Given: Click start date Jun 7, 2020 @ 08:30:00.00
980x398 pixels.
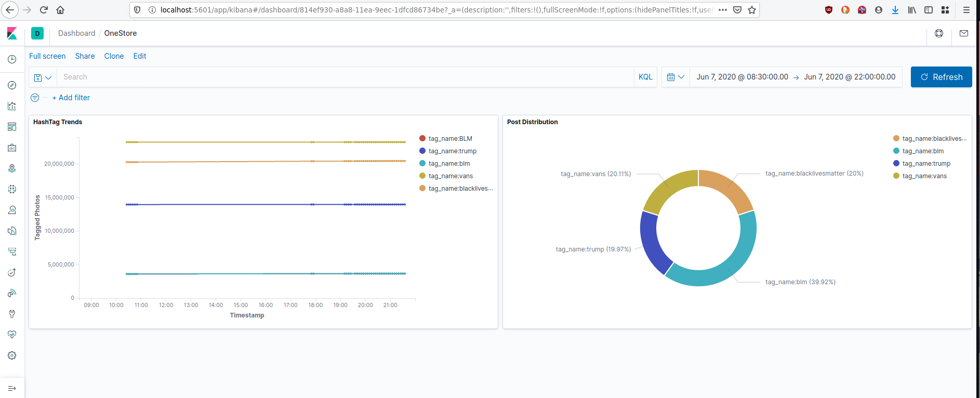Looking at the screenshot, I should click(x=742, y=77).
